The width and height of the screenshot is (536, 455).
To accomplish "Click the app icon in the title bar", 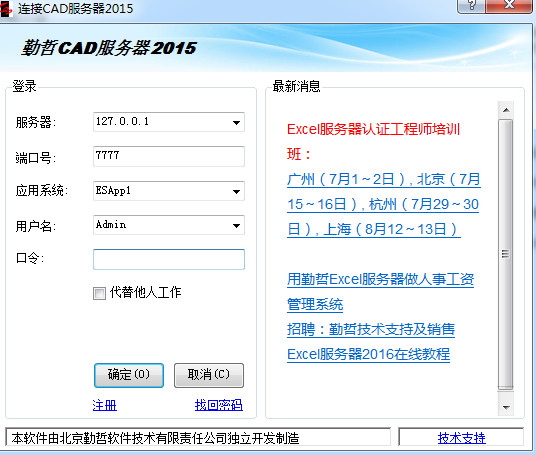I will [5, 8].
